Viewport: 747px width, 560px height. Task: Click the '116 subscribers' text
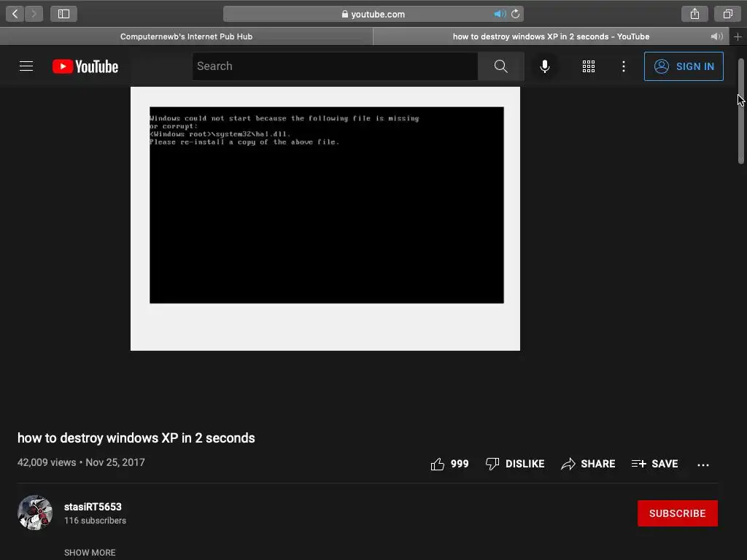(96, 521)
